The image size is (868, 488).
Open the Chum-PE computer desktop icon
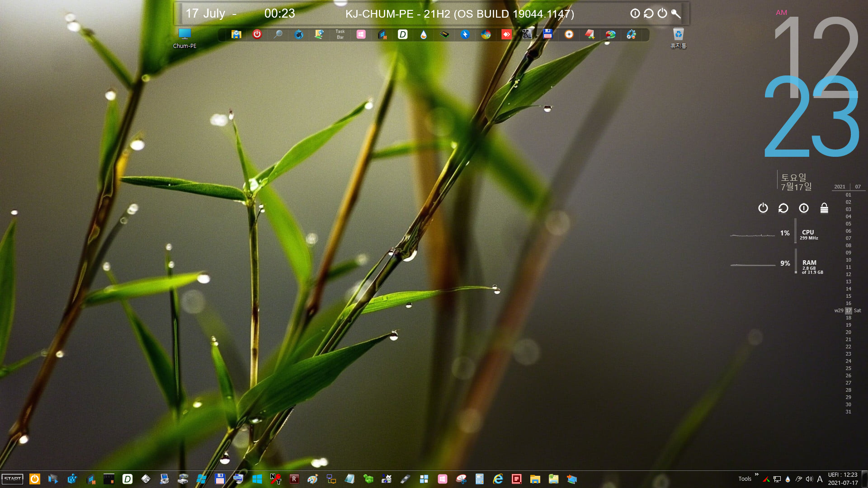pyautogui.click(x=184, y=38)
